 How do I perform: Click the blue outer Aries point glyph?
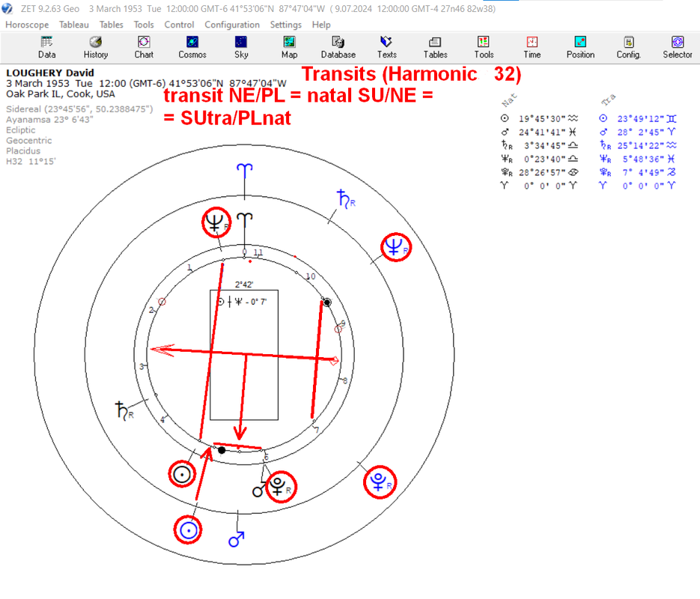click(245, 170)
